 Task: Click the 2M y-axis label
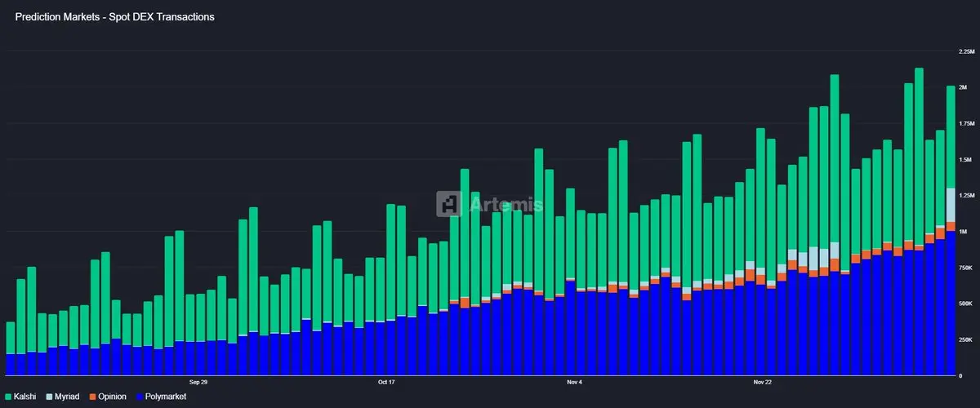click(x=964, y=87)
